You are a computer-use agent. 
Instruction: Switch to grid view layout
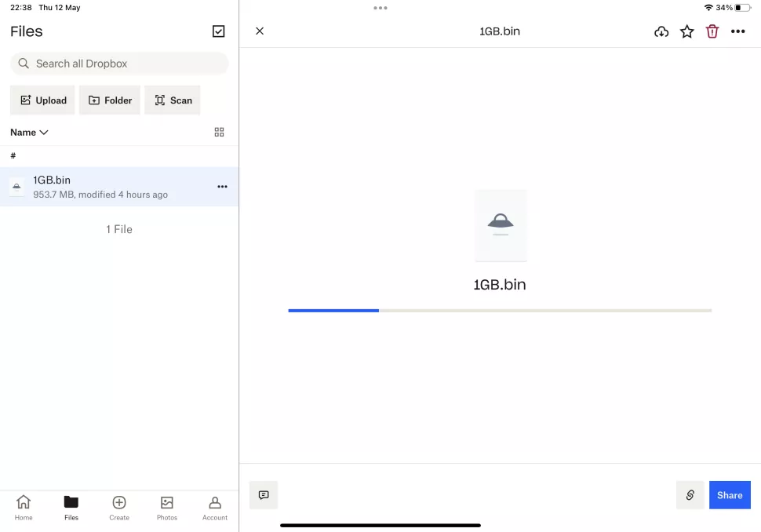click(220, 132)
